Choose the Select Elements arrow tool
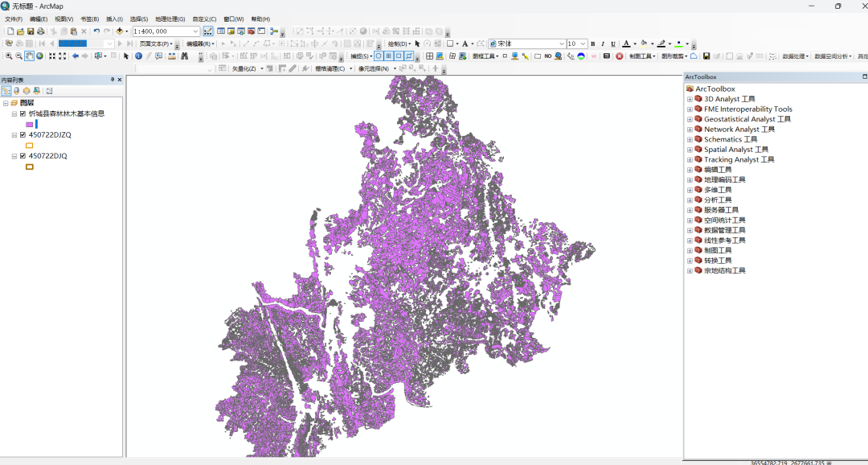868x465 pixels. [126, 56]
